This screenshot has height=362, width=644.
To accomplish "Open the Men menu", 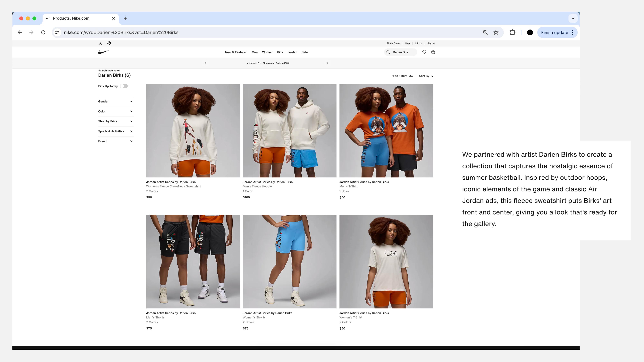I will pyautogui.click(x=255, y=52).
